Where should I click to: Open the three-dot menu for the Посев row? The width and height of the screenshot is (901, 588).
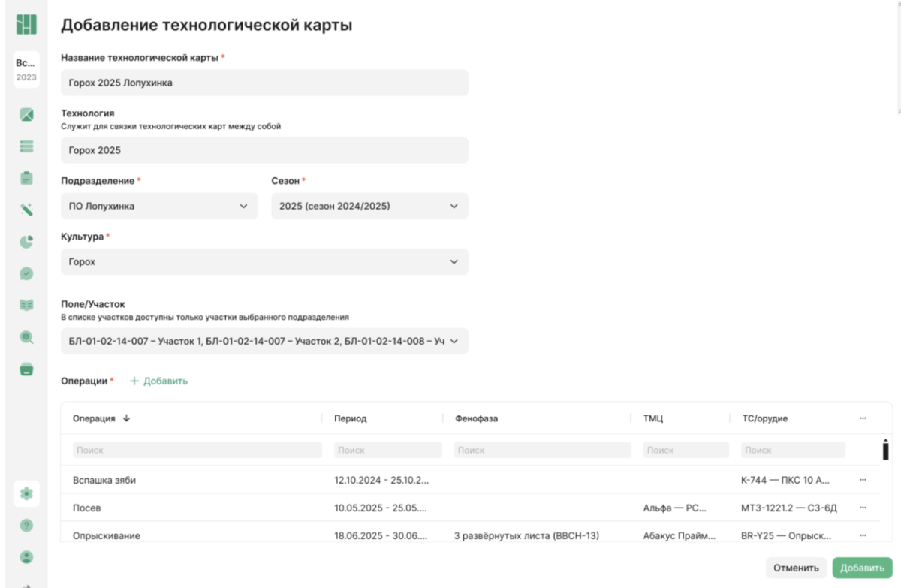[x=863, y=508]
